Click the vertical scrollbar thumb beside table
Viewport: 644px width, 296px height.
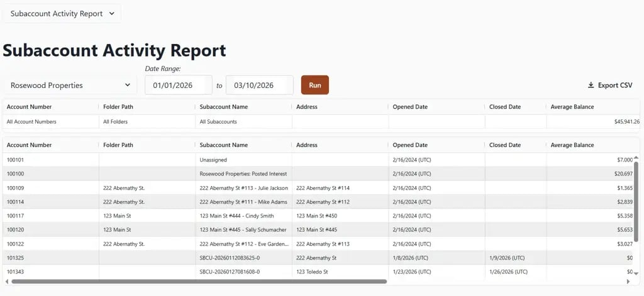pos(636,201)
